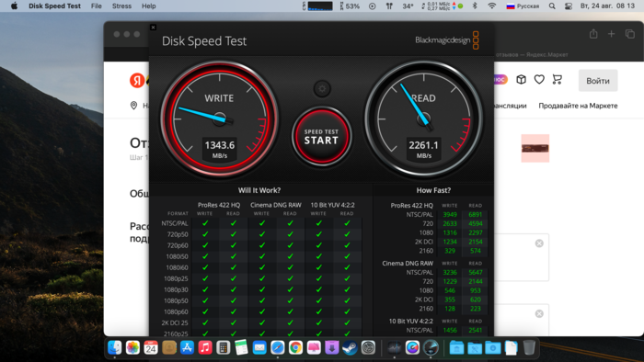
Task: Open Spotlight search in the menu bar
Action: click(x=552, y=6)
